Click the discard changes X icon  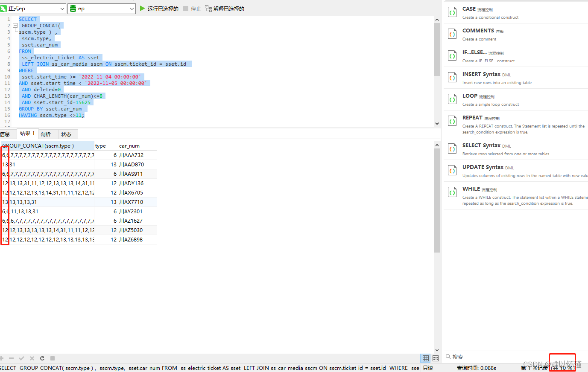pyautogui.click(x=32, y=358)
